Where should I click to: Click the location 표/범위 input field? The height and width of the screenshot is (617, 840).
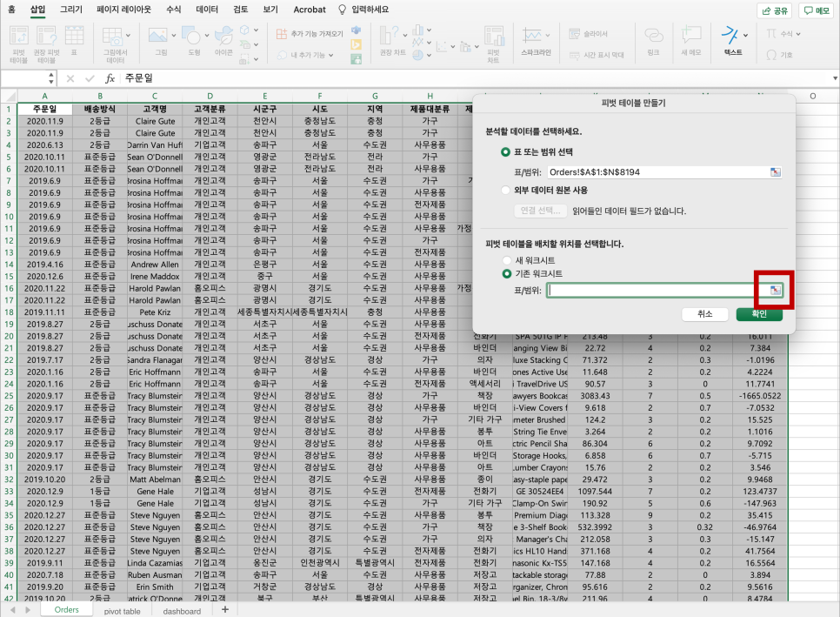(658, 290)
